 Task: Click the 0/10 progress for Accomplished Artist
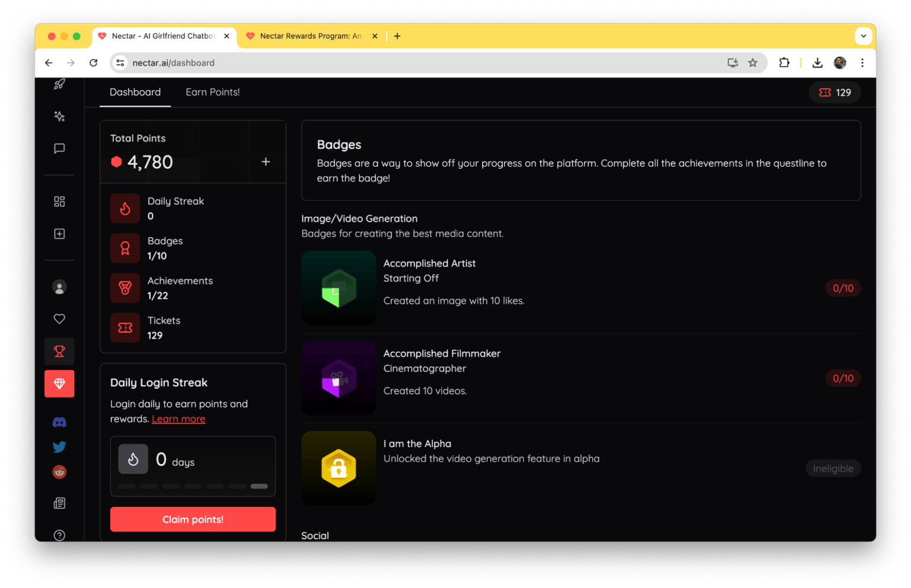843,288
